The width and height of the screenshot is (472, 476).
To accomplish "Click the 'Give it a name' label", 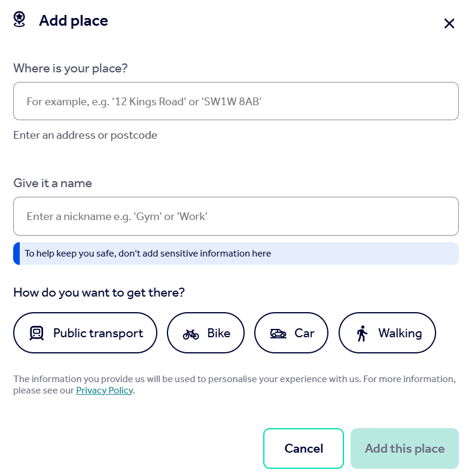I will (x=53, y=183).
